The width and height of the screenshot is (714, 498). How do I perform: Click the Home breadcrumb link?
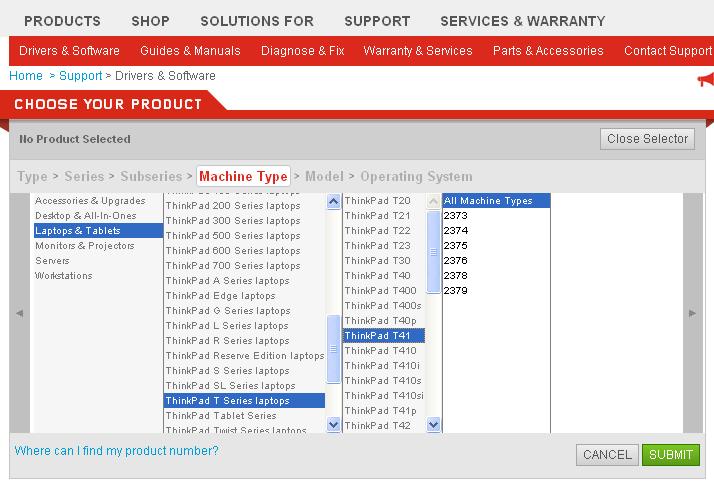[x=26, y=76]
